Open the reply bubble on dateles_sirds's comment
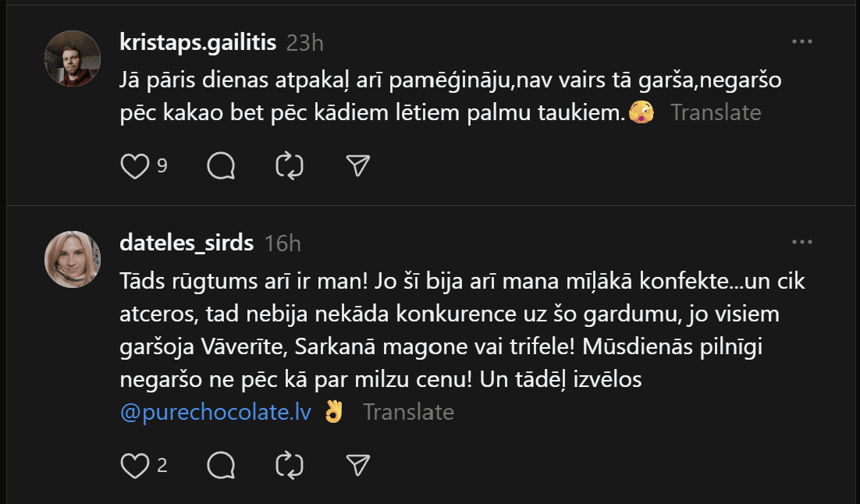Image resolution: width=860 pixels, height=504 pixels. [222, 466]
